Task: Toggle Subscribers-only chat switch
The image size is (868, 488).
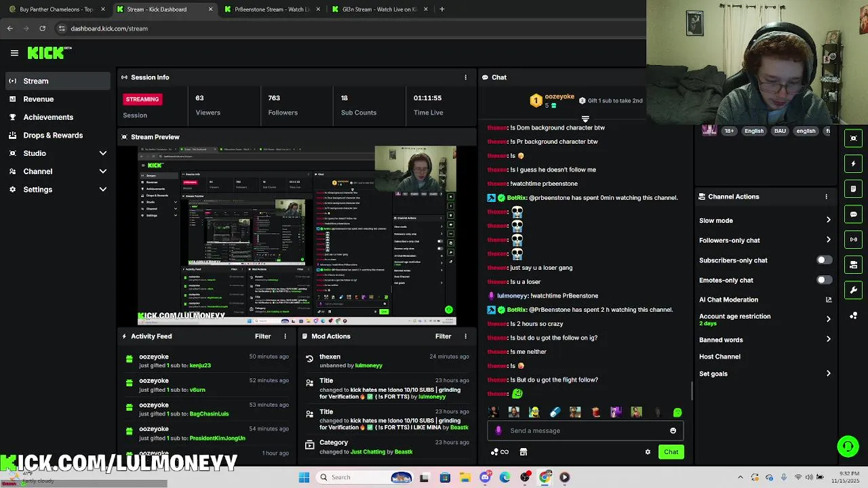Action: (824, 260)
